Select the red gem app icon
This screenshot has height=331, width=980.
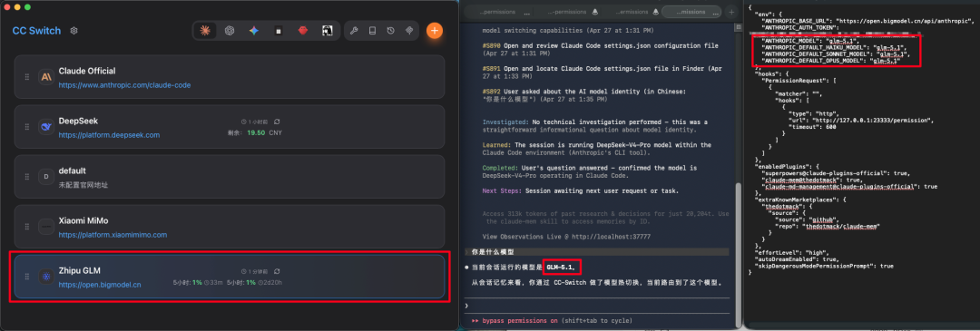(x=302, y=30)
